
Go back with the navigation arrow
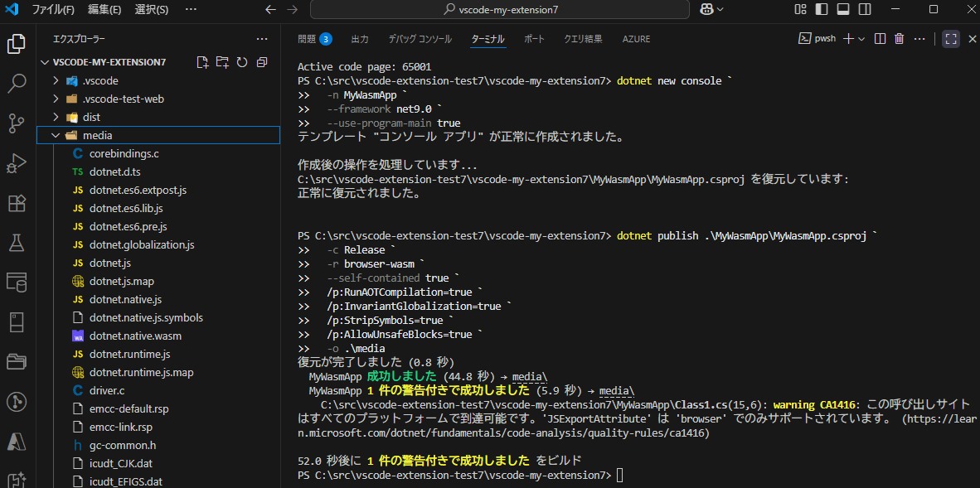[x=270, y=9]
